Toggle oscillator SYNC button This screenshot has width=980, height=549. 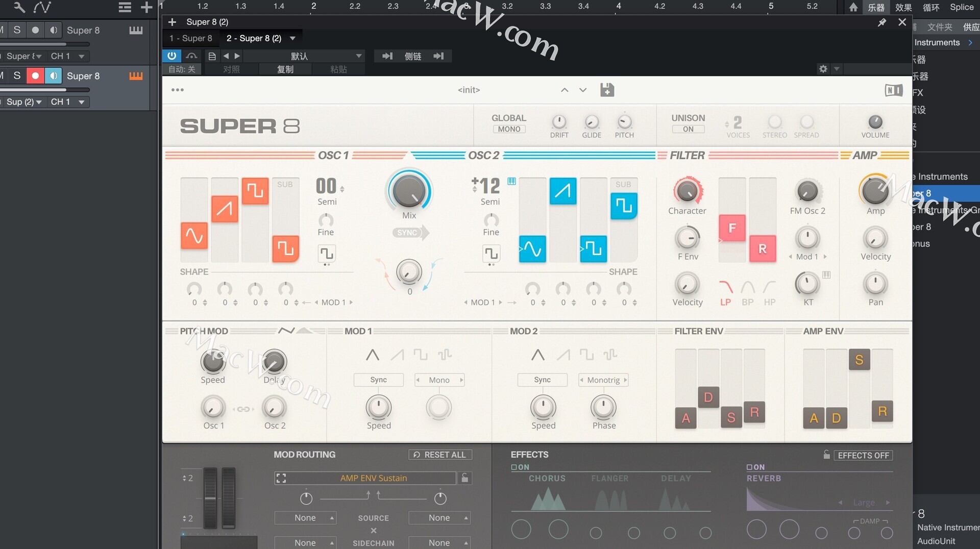click(x=410, y=233)
